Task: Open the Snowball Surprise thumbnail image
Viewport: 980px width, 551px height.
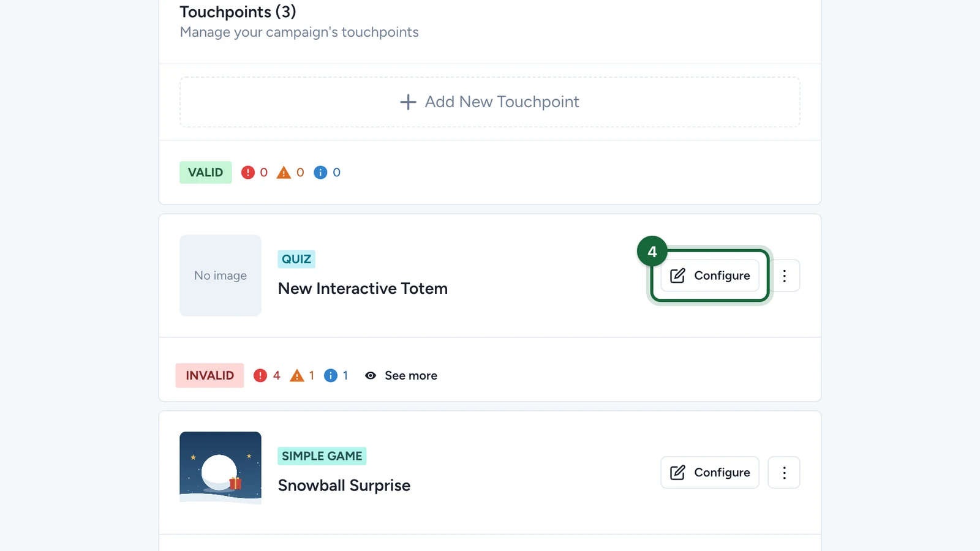Action: click(221, 468)
